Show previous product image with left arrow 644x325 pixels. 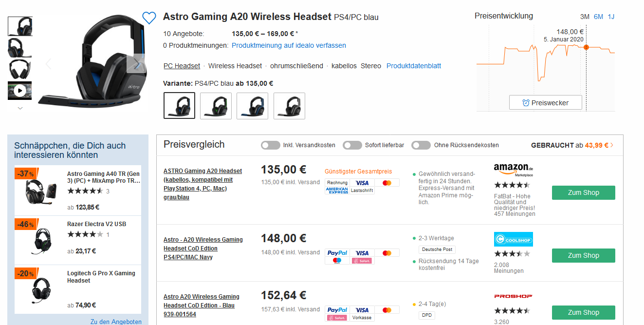[x=48, y=64]
